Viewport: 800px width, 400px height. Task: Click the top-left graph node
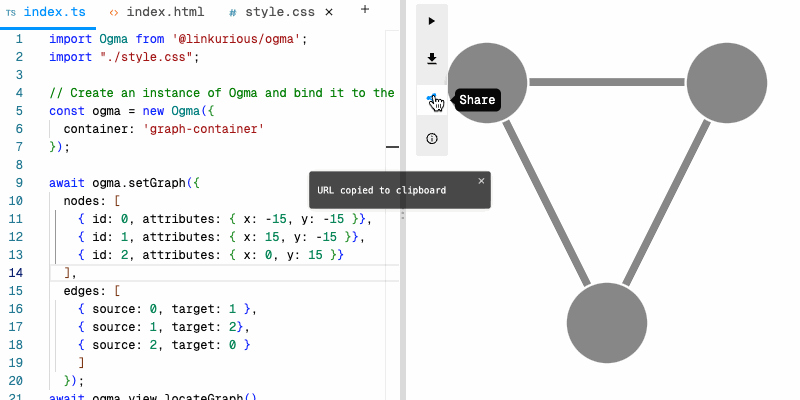coord(487,82)
